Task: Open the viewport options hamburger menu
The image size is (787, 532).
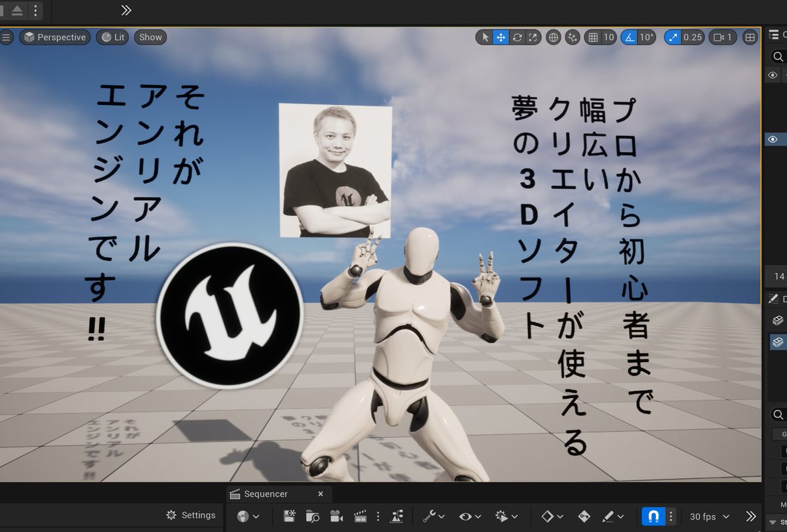Action: [7, 37]
